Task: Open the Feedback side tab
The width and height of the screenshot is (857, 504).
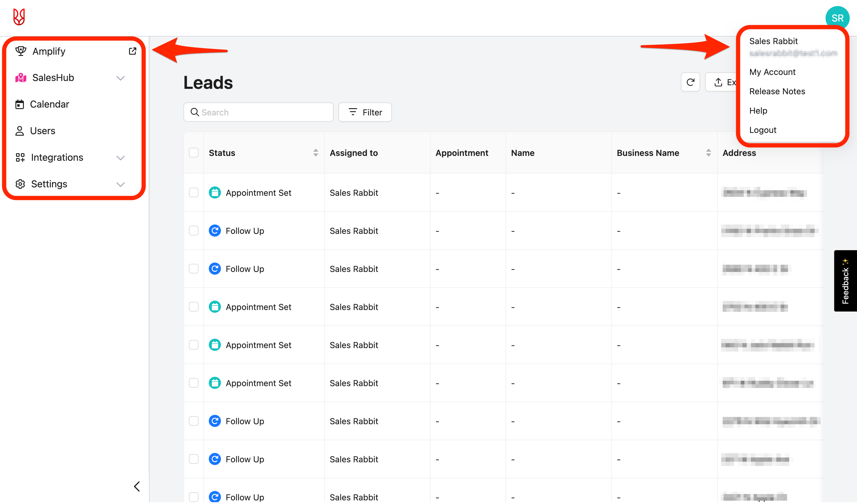Action: tap(845, 281)
